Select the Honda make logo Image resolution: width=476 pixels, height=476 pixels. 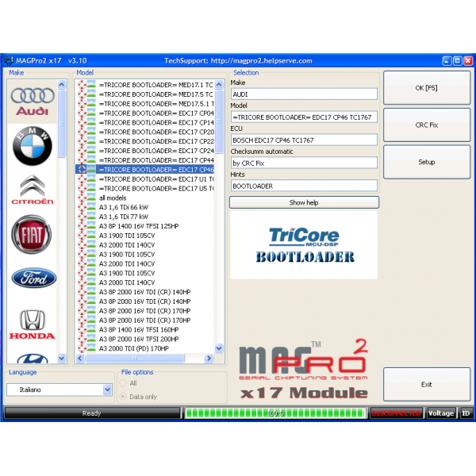33,324
